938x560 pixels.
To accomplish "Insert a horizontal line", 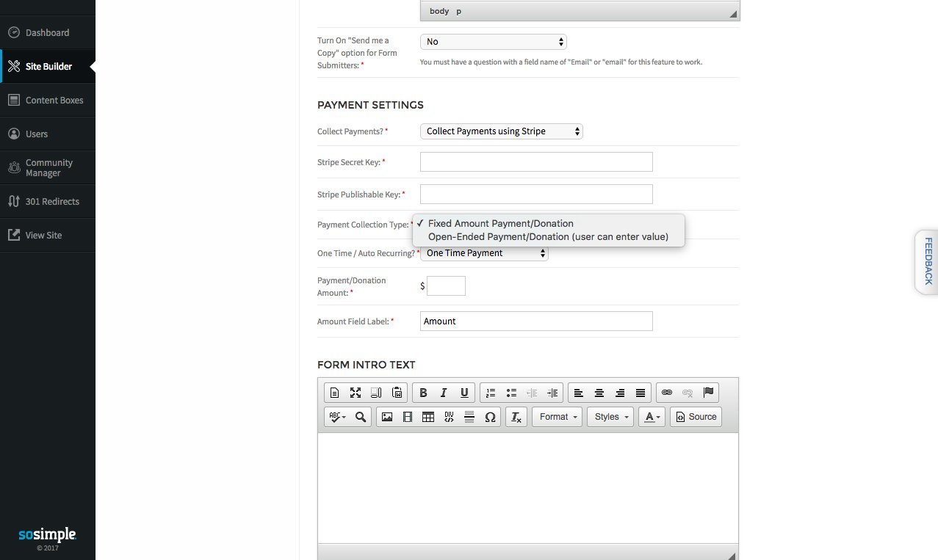I will pyautogui.click(x=469, y=417).
